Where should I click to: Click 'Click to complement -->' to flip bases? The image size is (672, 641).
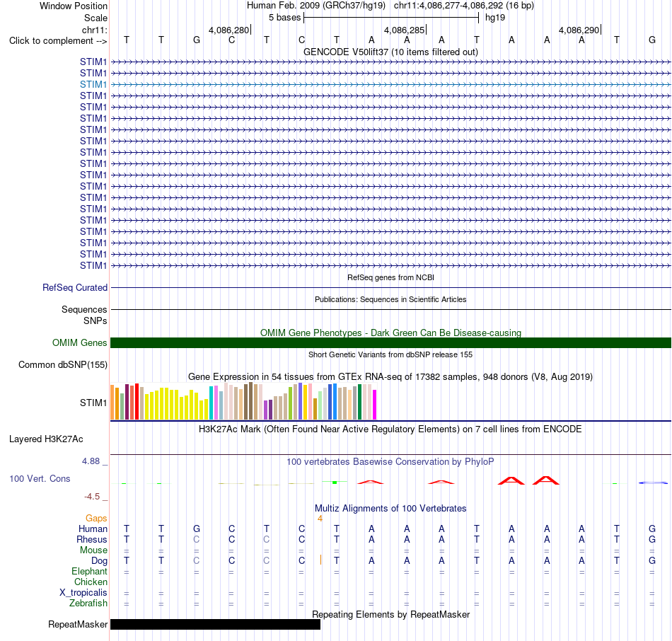pyautogui.click(x=58, y=41)
